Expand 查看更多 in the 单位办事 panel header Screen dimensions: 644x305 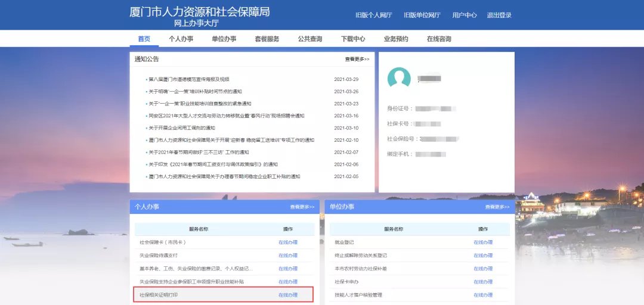(497, 207)
